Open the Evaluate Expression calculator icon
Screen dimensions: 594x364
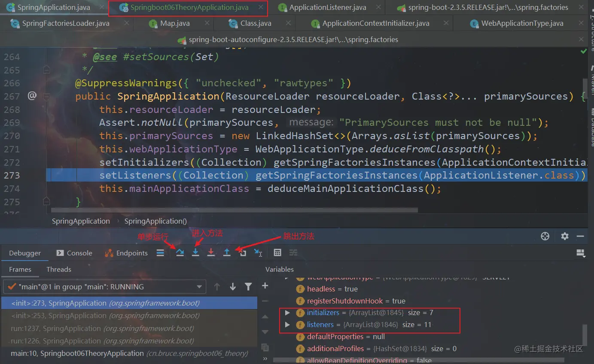tap(277, 253)
